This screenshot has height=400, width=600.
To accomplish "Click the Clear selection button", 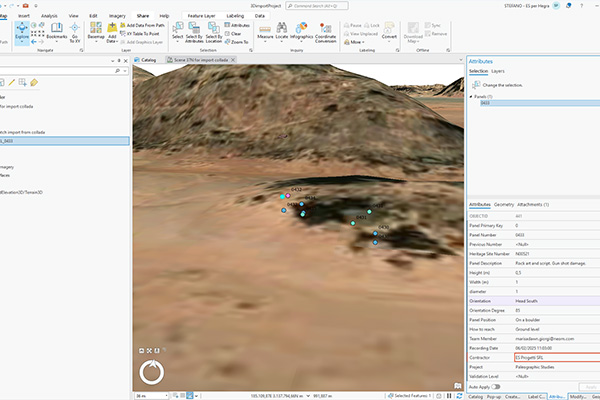I will coord(235,32).
